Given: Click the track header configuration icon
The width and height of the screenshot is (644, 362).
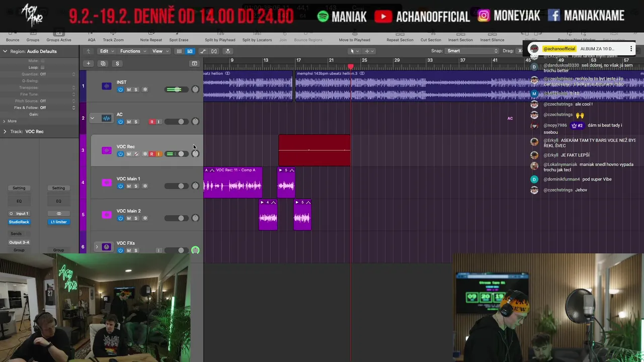Looking at the screenshot, I should 194,63.
